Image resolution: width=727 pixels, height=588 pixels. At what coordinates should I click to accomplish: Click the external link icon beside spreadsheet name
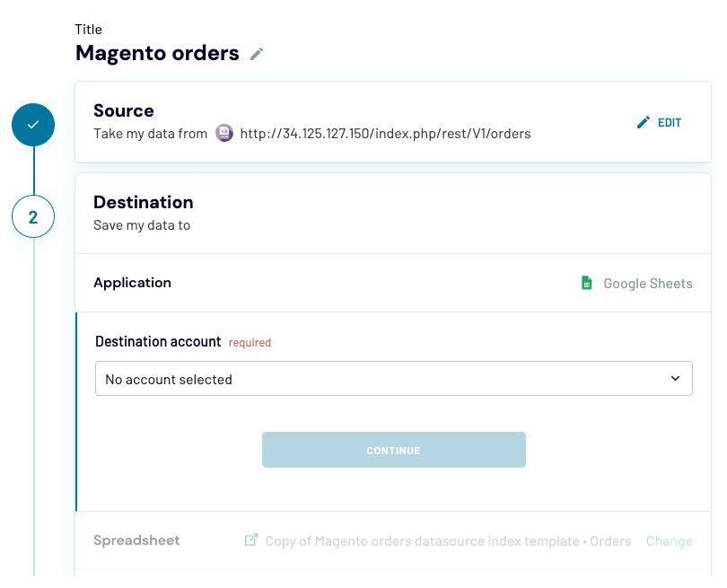[x=250, y=540]
